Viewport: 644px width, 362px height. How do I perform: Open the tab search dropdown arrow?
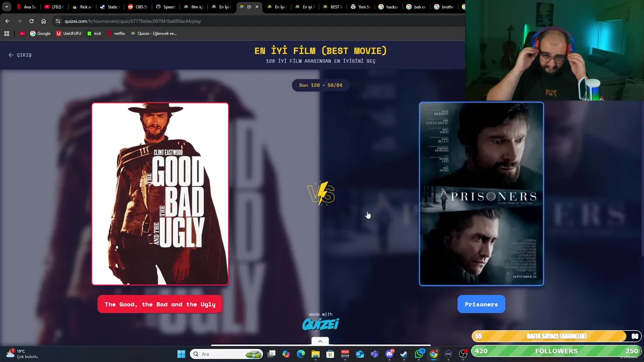[7, 7]
